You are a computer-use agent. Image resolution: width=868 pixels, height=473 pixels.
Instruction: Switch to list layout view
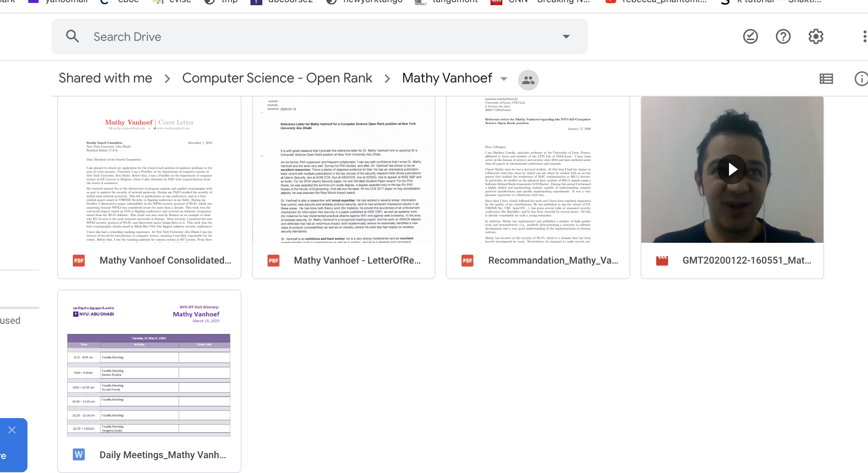pos(826,79)
